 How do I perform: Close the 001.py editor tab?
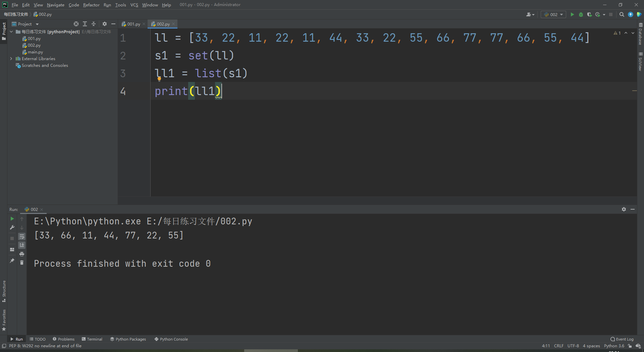(144, 24)
